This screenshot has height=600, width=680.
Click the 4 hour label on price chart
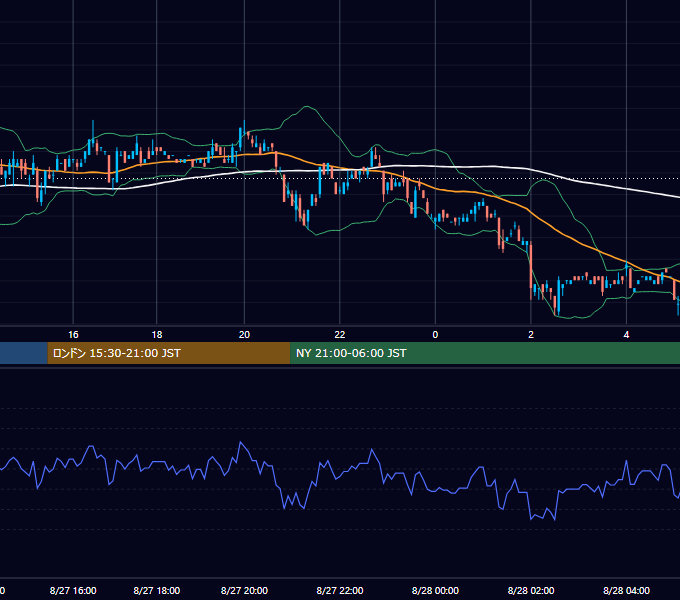[626, 335]
